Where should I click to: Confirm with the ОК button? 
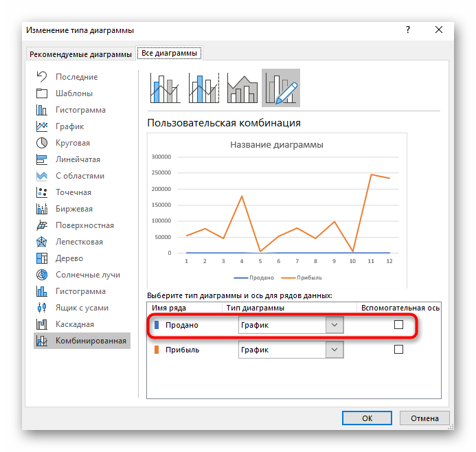(x=367, y=418)
